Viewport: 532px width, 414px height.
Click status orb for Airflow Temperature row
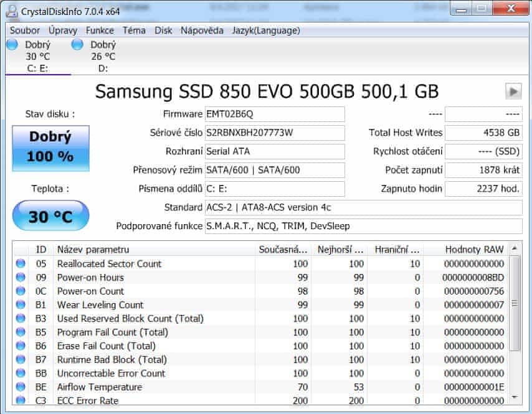21,387
